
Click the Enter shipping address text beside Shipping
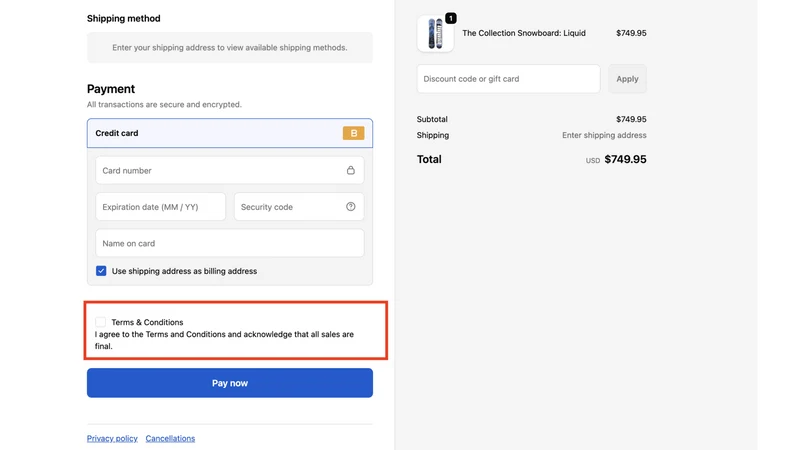[x=604, y=135]
